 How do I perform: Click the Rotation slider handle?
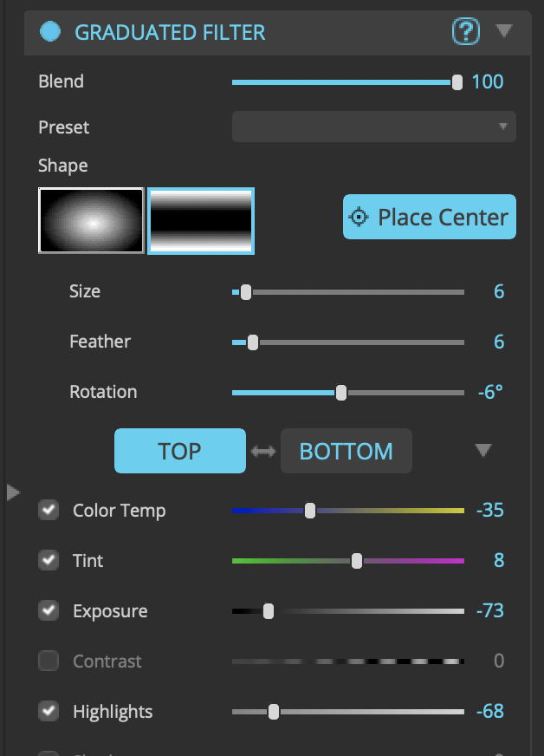(341, 393)
